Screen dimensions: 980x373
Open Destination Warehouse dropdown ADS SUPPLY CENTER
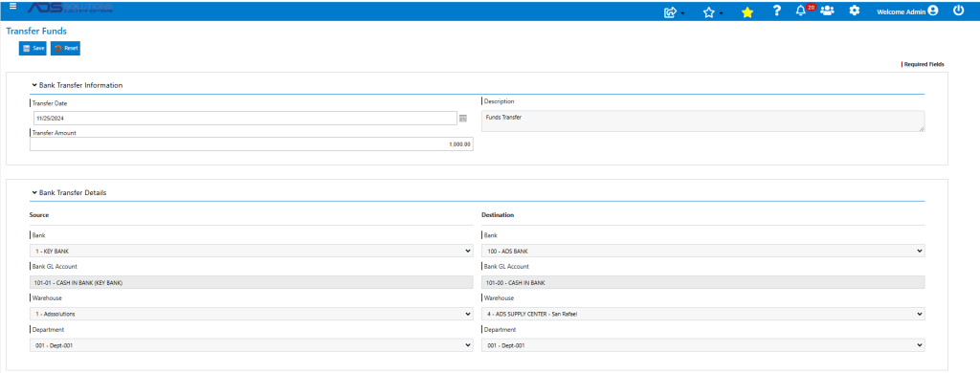(703, 314)
